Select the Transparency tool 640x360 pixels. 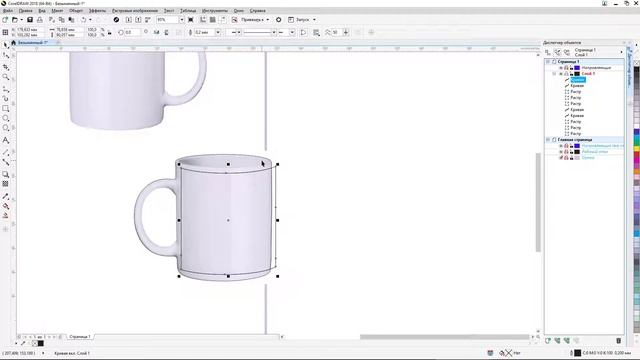6,184
